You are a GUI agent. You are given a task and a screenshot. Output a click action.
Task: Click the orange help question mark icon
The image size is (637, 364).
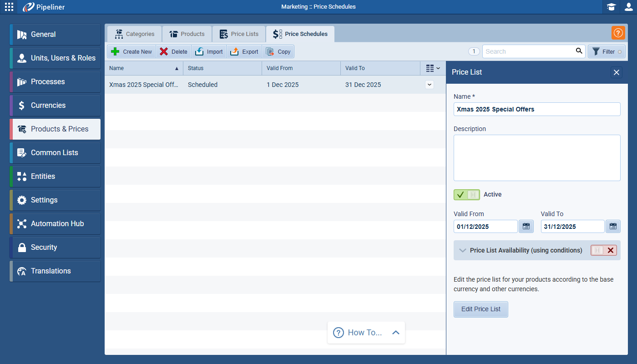[618, 33]
